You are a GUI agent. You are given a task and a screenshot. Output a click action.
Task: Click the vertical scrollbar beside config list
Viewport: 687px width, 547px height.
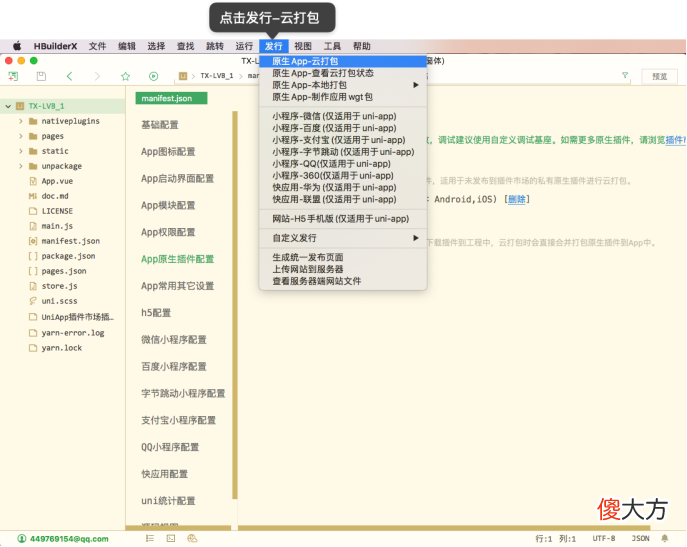pyautogui.click(x=235, y=305)
